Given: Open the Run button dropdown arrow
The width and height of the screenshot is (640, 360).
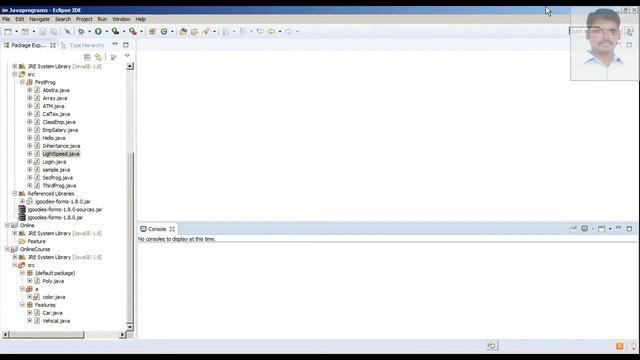Looking at the screenshot, I should [x=107, y=31].
